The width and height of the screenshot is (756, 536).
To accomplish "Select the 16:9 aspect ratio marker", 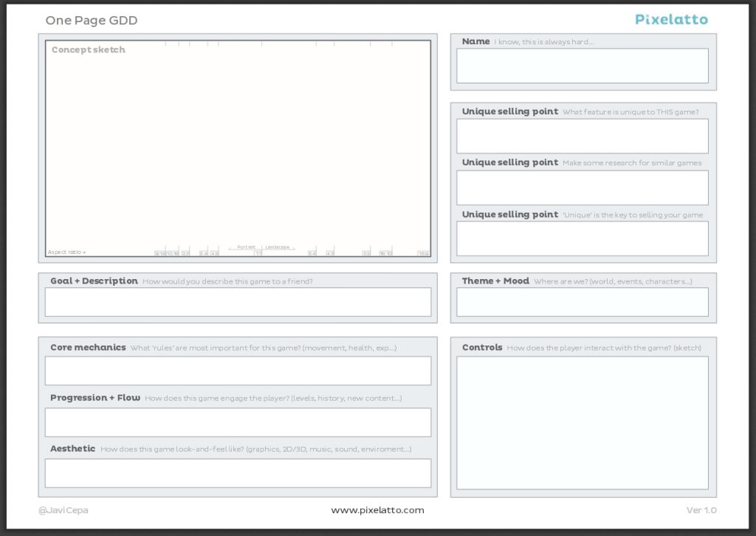I will (x=423, y=250).
